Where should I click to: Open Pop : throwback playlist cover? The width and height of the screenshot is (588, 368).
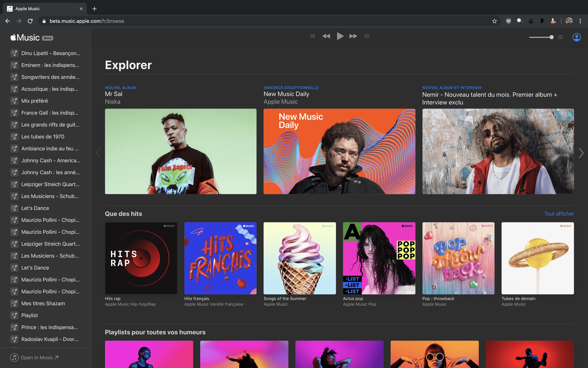(458, 258)
